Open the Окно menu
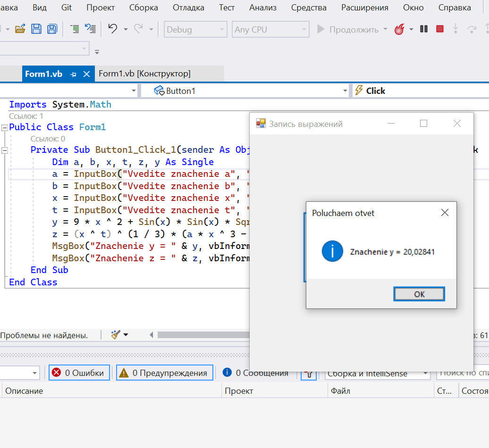 click(413, 8)
